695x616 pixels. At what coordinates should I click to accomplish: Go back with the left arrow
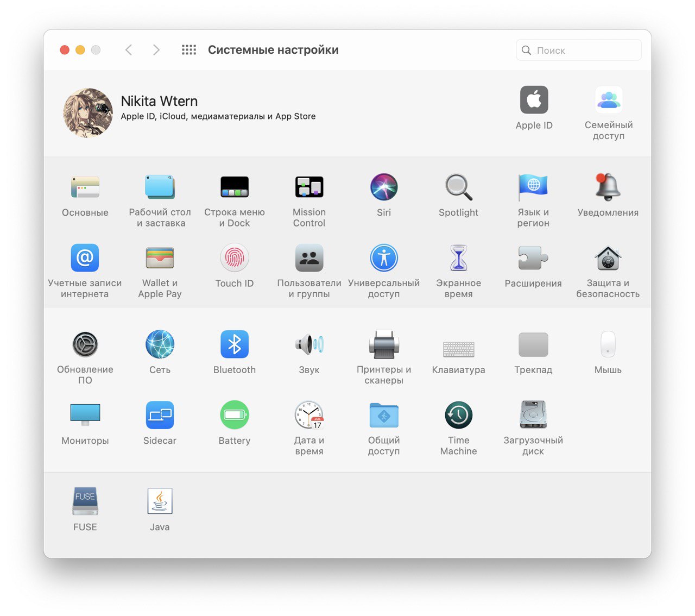click(x=129, y=50)
